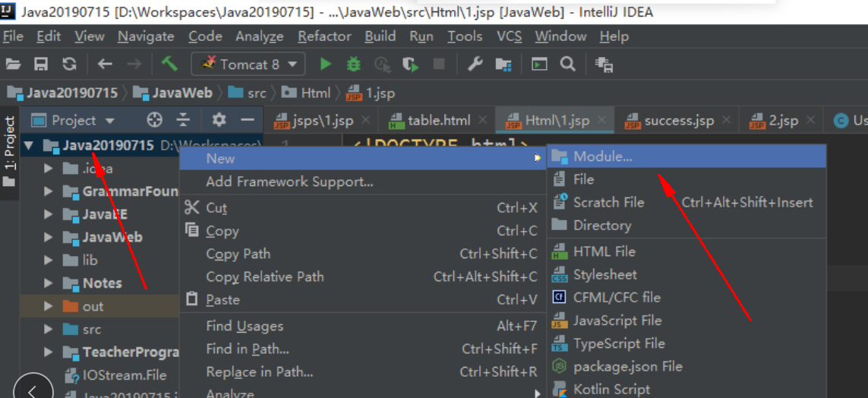This screenshot has height=398, width=868.
Task: Click JavaWeb in the breadcrumb bar
Action: (172, 93)
